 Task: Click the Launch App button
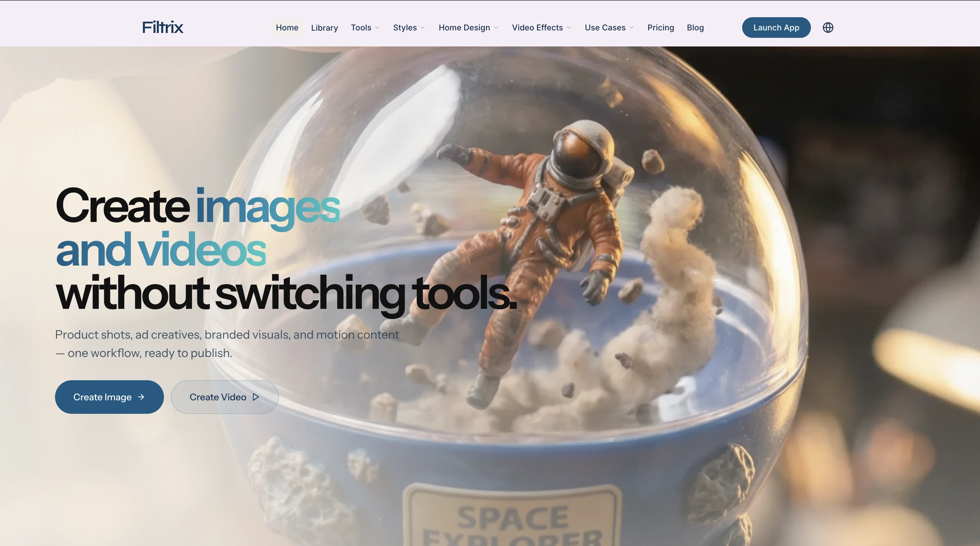[x=776, y=28]
